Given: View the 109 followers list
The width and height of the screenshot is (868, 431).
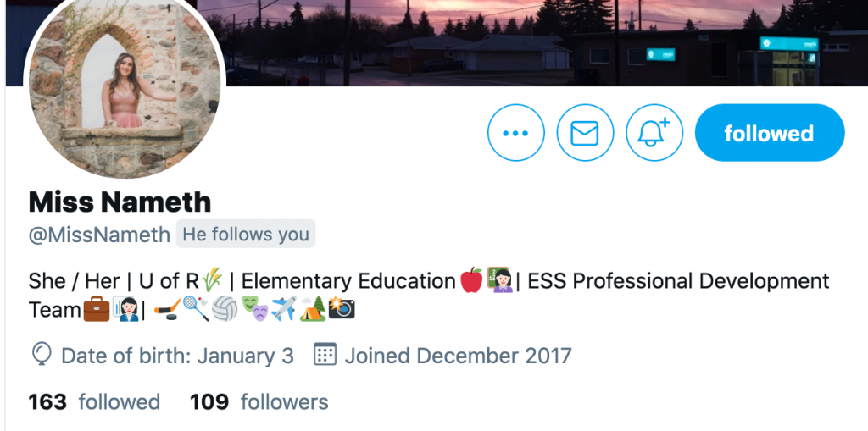Looking at the screenshot, I should (259, 401).
